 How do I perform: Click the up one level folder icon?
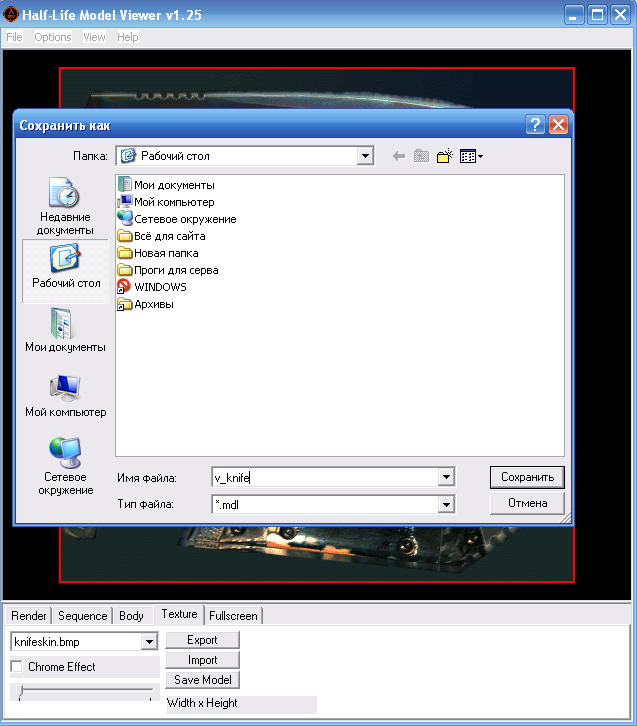click(x=421, y=156)
